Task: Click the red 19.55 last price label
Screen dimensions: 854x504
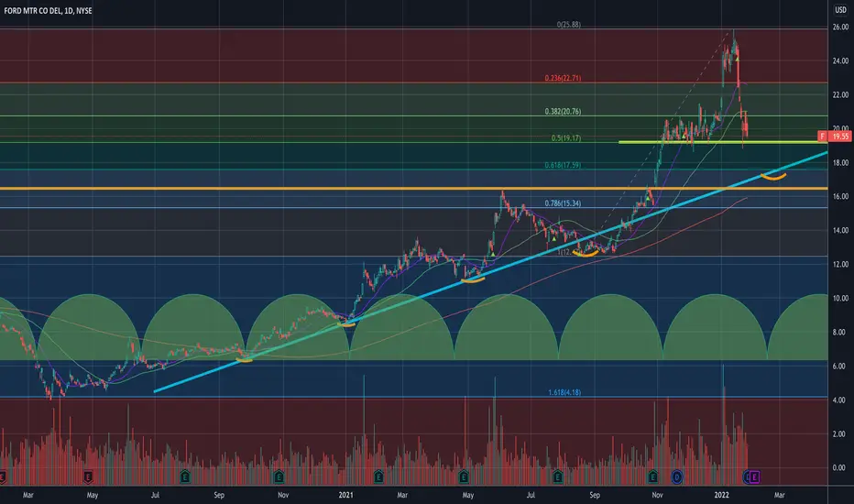Action: pyautogui.click(x=840, y=137)
